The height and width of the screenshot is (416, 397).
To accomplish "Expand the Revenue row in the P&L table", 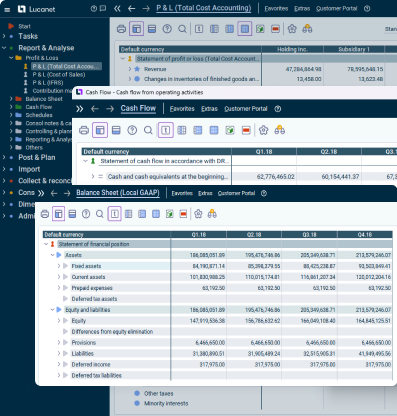I will pyautogui.click(x=130, y=69).
